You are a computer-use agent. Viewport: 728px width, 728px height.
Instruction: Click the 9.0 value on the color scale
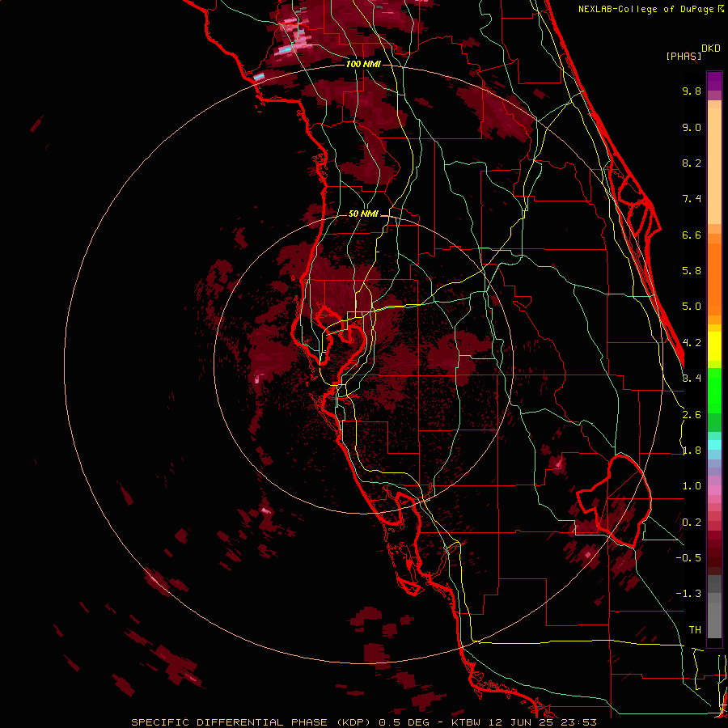click(692, 127)
